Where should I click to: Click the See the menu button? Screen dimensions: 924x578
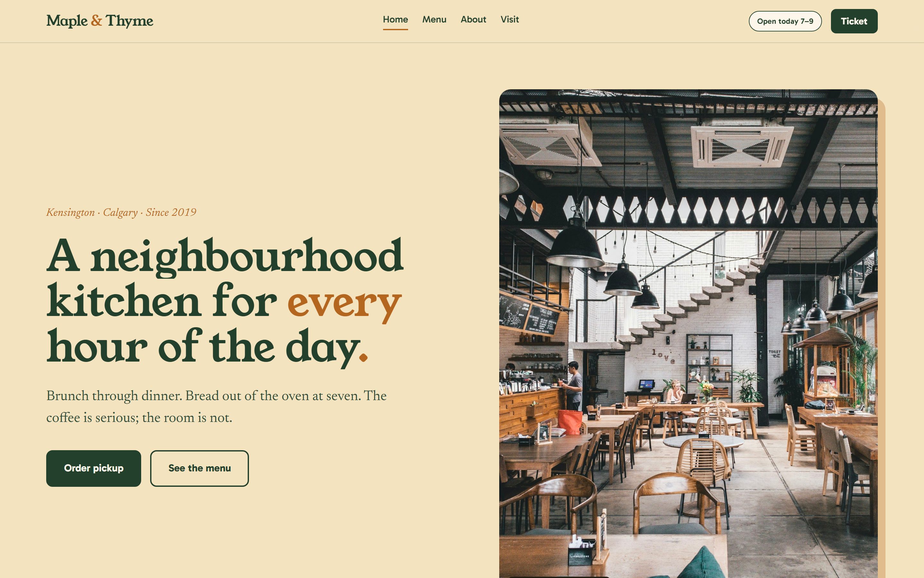pos(199,468)
